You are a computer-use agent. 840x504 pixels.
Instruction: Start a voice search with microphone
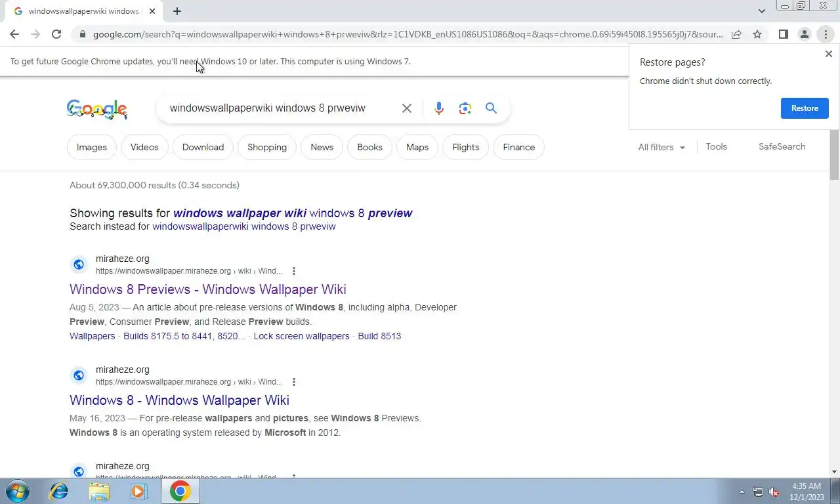pos(439,108)
